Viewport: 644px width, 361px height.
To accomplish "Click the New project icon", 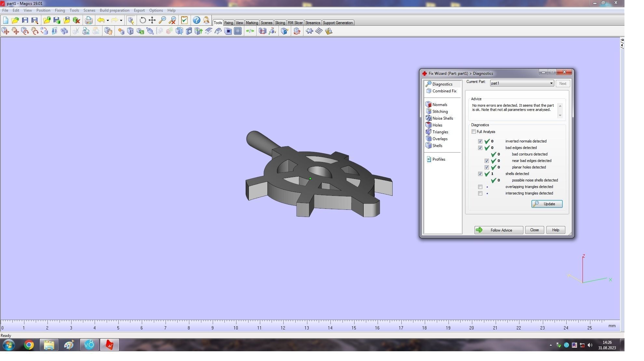I will pos(6,20).
